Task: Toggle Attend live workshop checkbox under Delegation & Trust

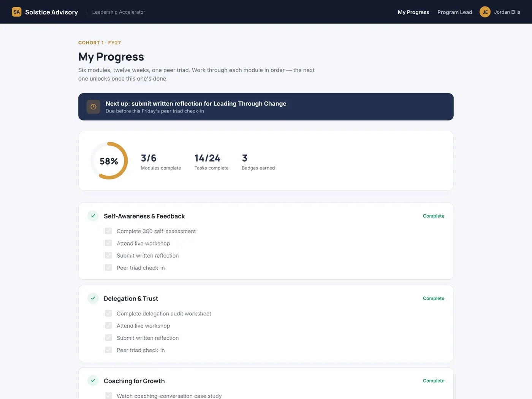Action: coord(109,326)
